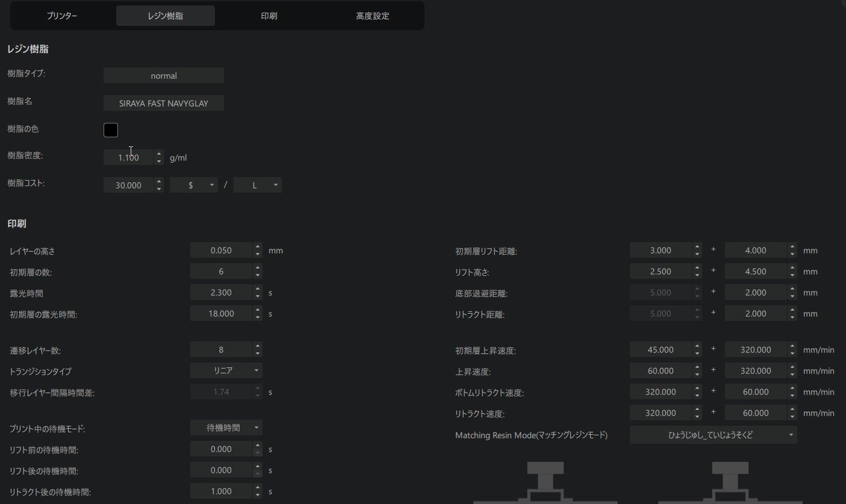Viewport: 846px width, 504px height.
Task: Increase レイヤーの高さ using the up arrow
Action: pyautogui.click(x=258, y=247)
